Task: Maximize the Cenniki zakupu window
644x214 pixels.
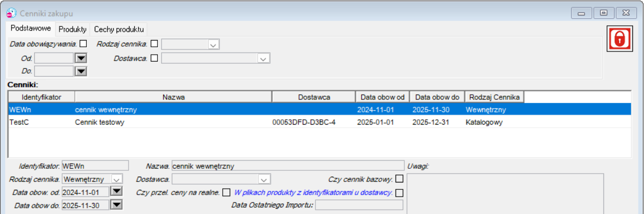Action: tap(603, 13)
